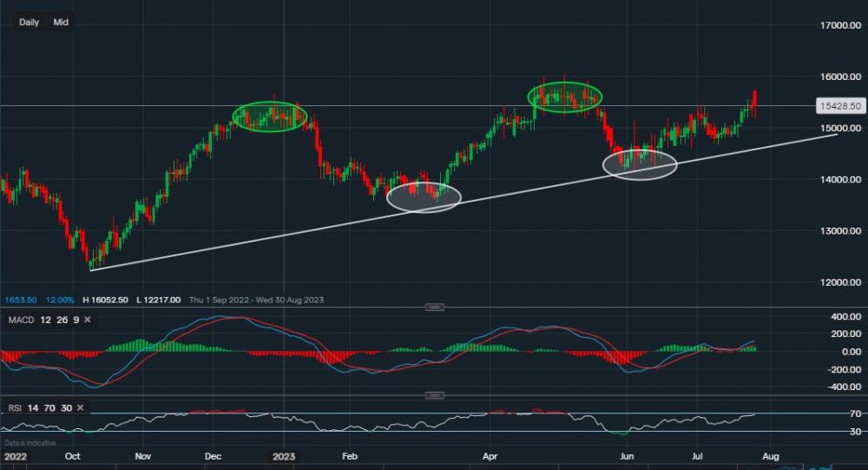The height and width of the screenshot is (470, 868).
Task: Remove the MACD indicator with its X
Action: [x=87, y=321]
